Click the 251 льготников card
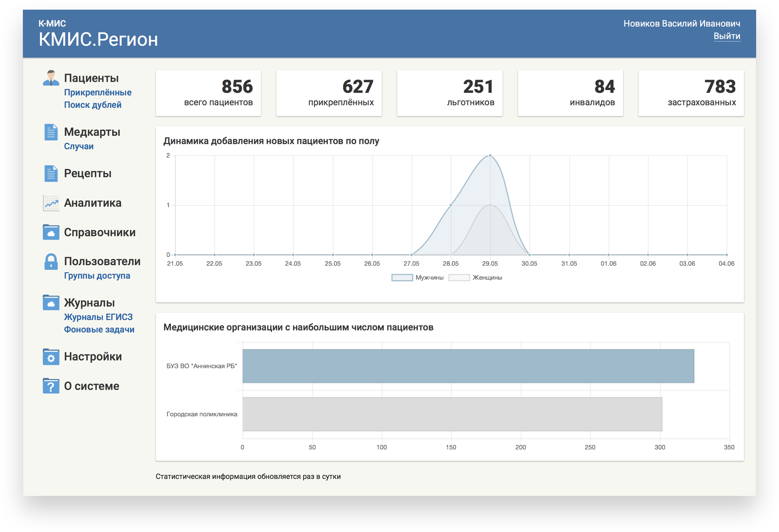 click(x=450, y=93)
